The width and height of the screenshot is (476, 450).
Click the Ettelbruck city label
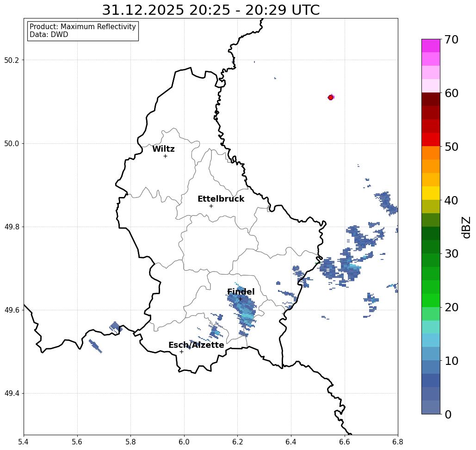pos(221,199)
